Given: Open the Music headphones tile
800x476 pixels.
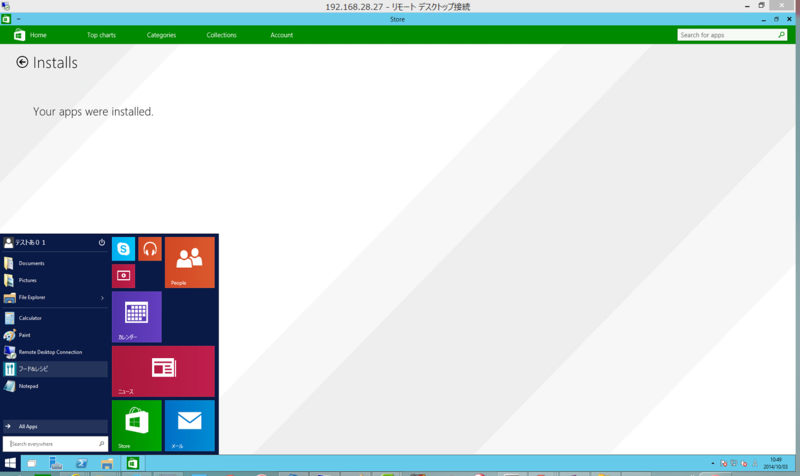Looking at the screenshot, I should click(150, 249).
